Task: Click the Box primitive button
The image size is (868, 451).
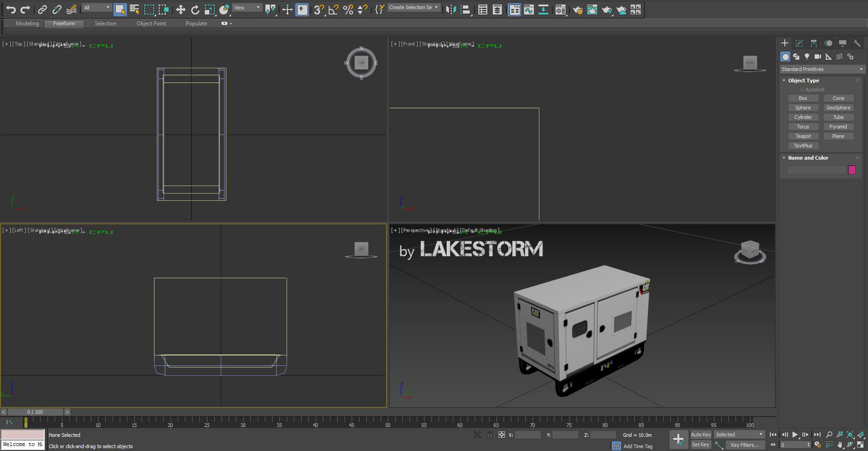Action: [x=803, y=98]
